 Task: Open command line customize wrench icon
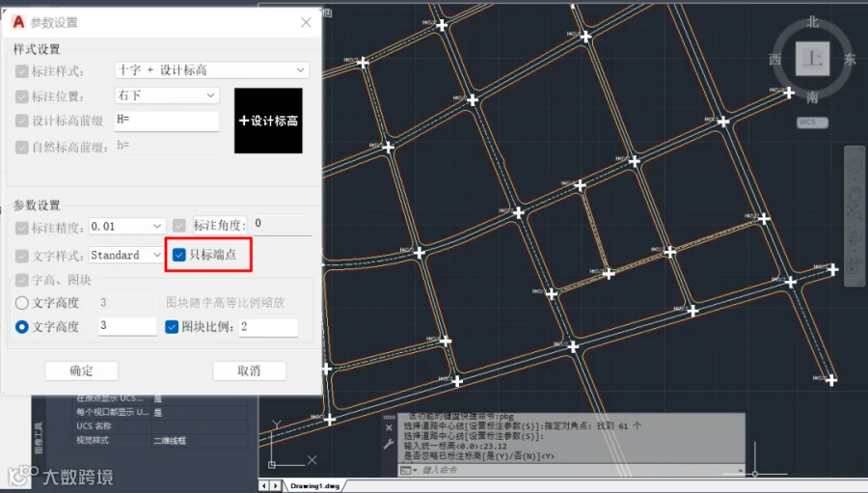pos(389,444)
